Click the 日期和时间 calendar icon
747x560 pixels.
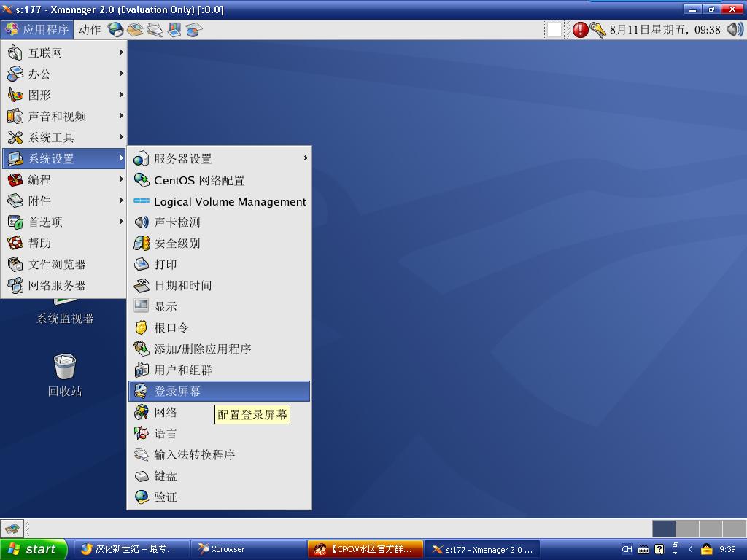141,285
